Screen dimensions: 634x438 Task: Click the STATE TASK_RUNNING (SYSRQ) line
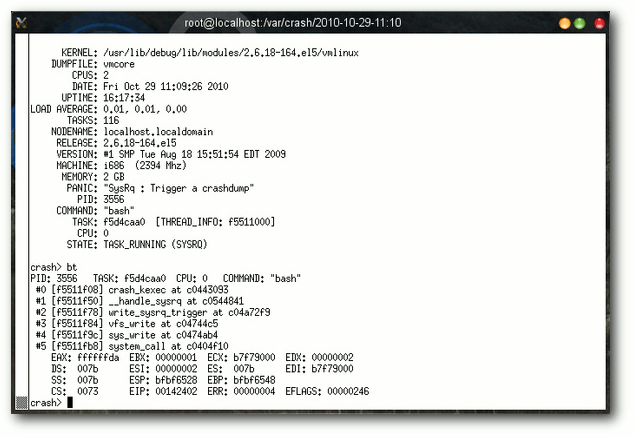[x=137, y=244]
